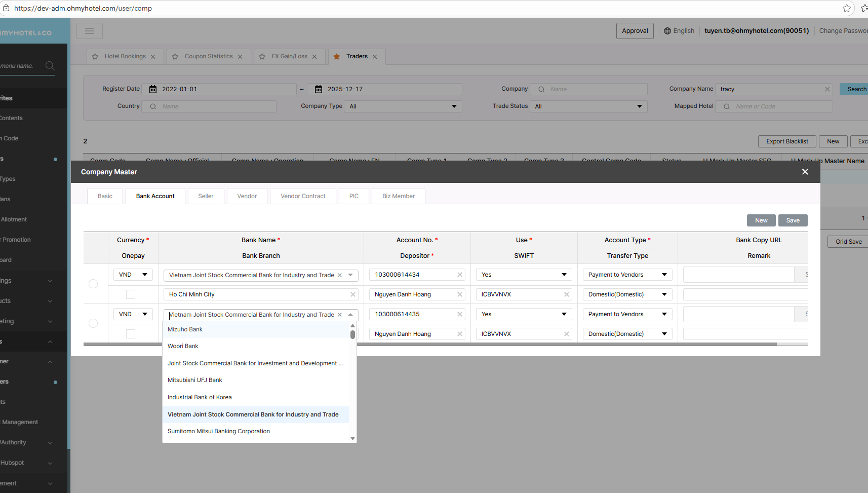Open the Register Date start calendar icon

(153, 89)
